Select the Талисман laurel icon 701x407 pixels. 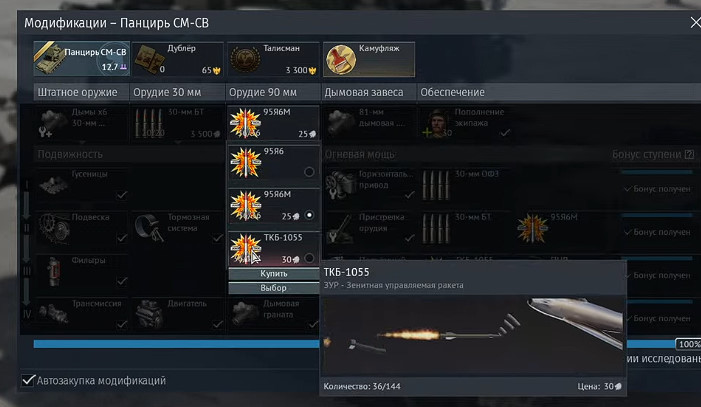pos(245,59)
